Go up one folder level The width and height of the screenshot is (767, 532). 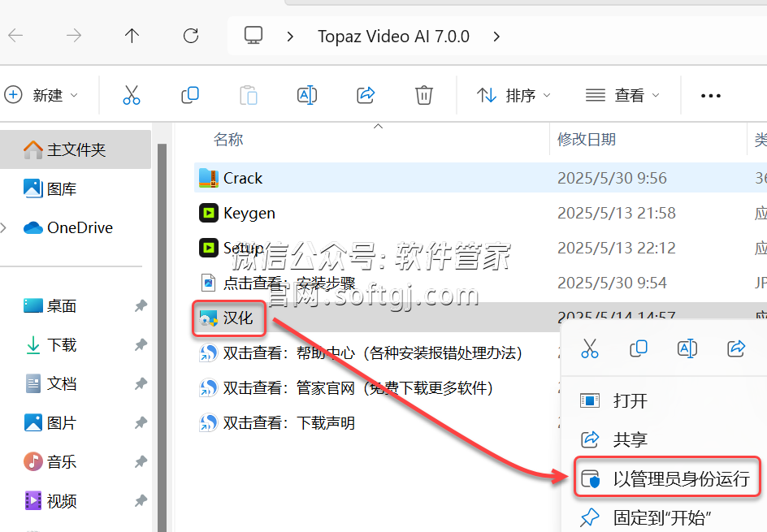132,36
